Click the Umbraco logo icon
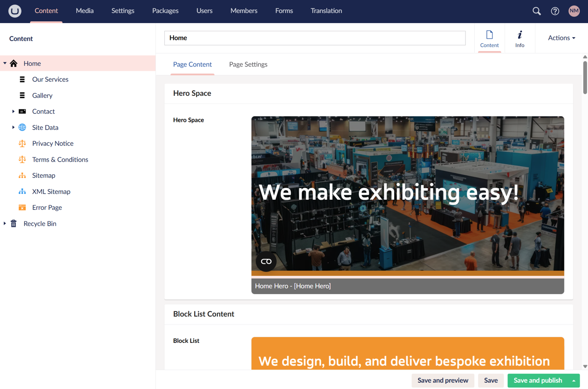Image resolution: width=588 pixels, height=389 pixels. pos(15,11)
